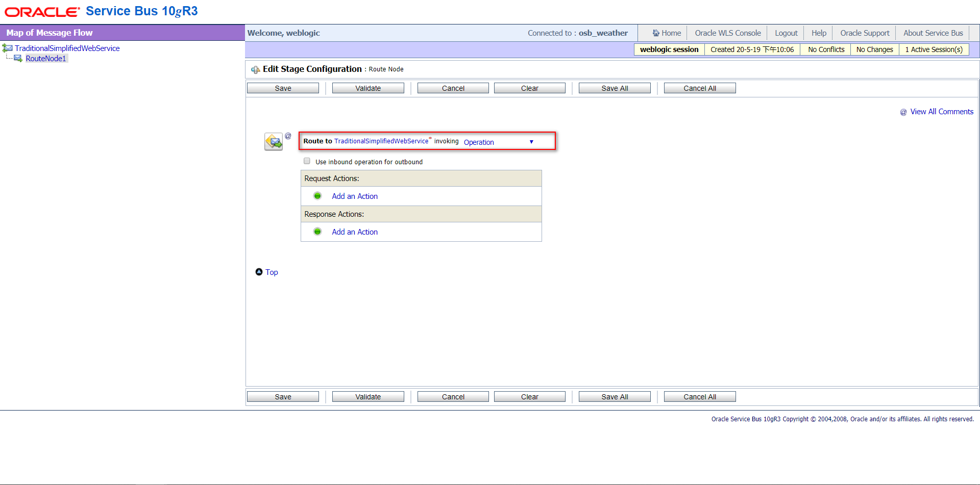Click green icon under Request Actions

tap(317, 196)
